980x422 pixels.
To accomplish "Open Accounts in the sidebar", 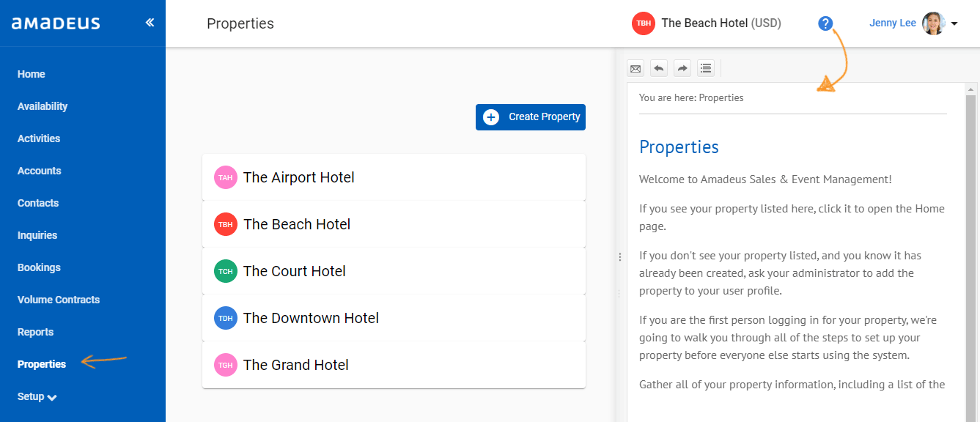I will (40, 171).
